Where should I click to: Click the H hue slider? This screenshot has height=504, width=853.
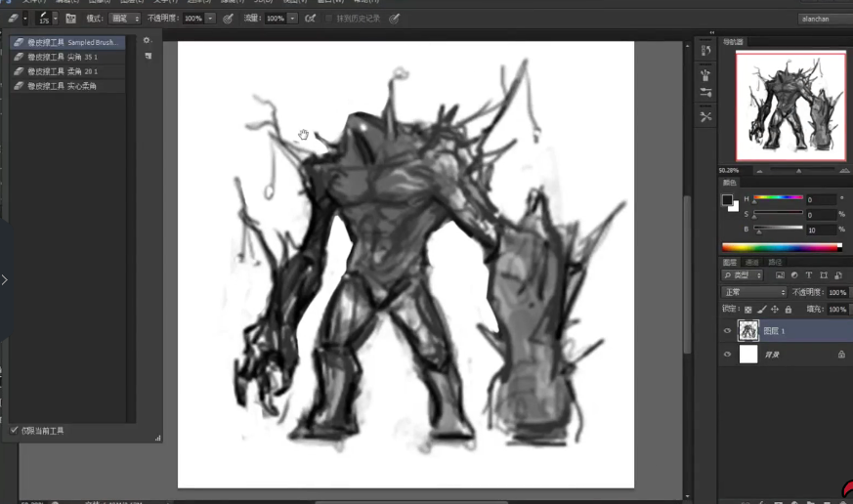click(x=778, y=198)
